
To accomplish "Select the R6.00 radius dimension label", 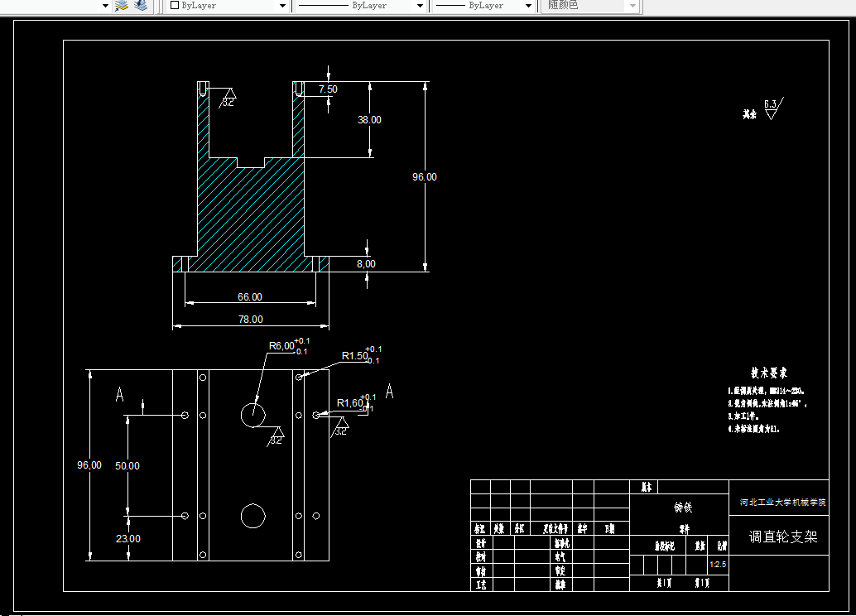I will pyautogui.click(x=281, y=346).
